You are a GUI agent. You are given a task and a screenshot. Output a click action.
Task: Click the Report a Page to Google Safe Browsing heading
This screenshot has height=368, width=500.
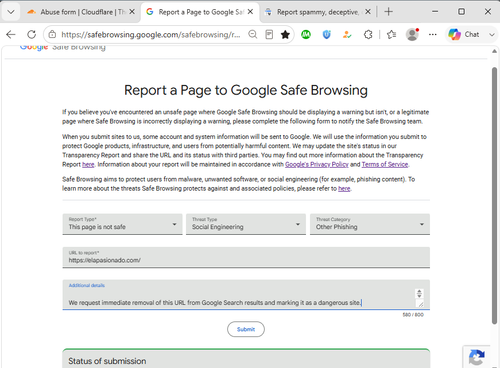click(246, 90)
